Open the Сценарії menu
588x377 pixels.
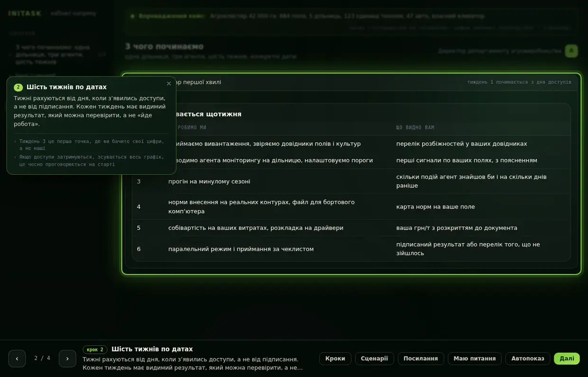coord(374,358)
